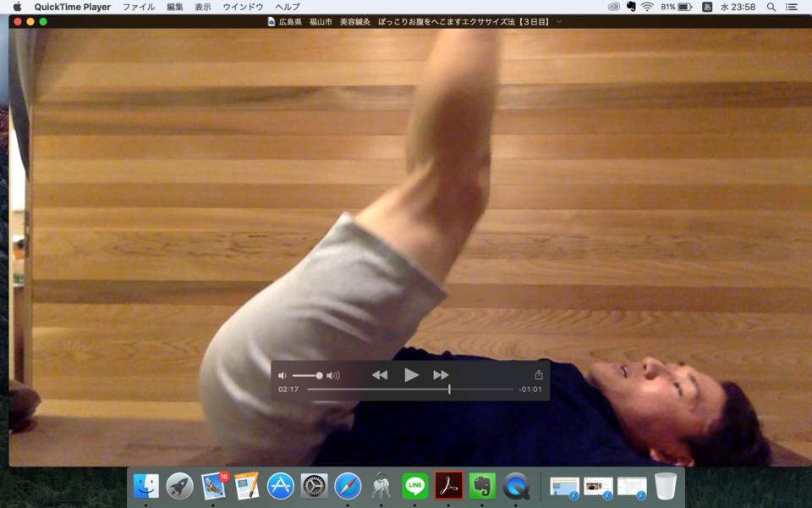812x508 pixels.
Task: Play the video
Action: point(411,375)
